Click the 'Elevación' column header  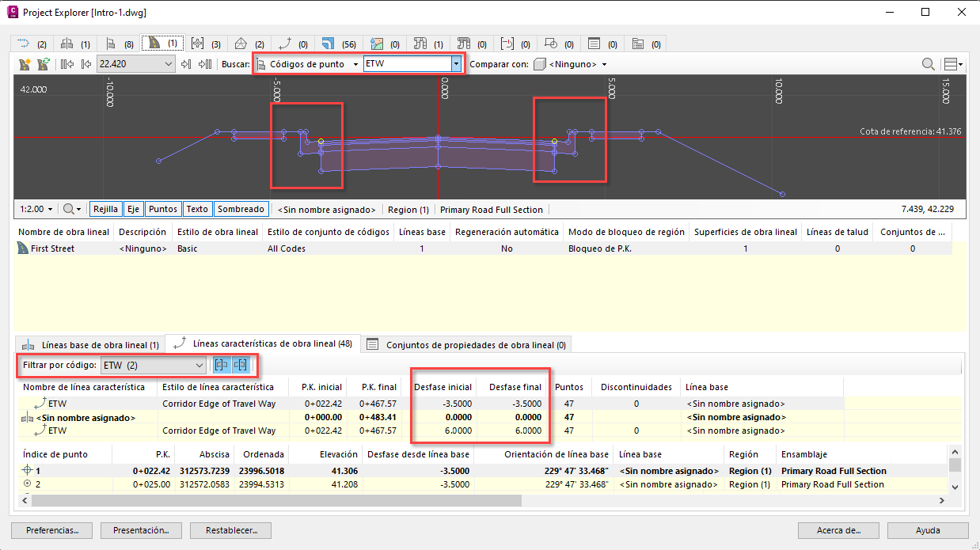326,454
